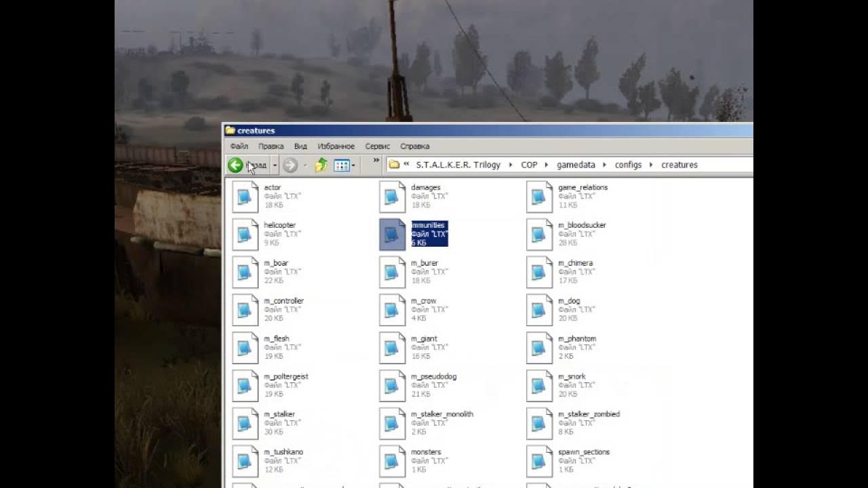868x488 pixels.
Task: Click the green Back arrow button
Action: coord(235,165)
